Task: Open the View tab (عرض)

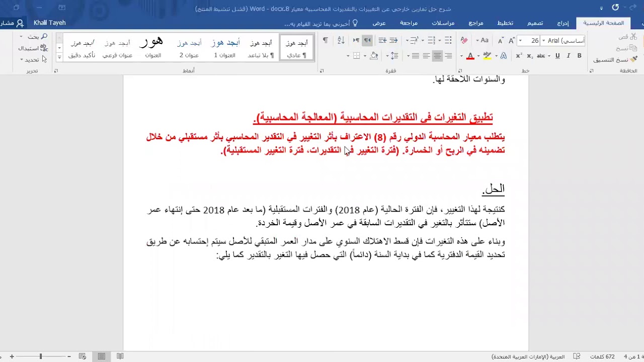Action: (x=379, y=23)
